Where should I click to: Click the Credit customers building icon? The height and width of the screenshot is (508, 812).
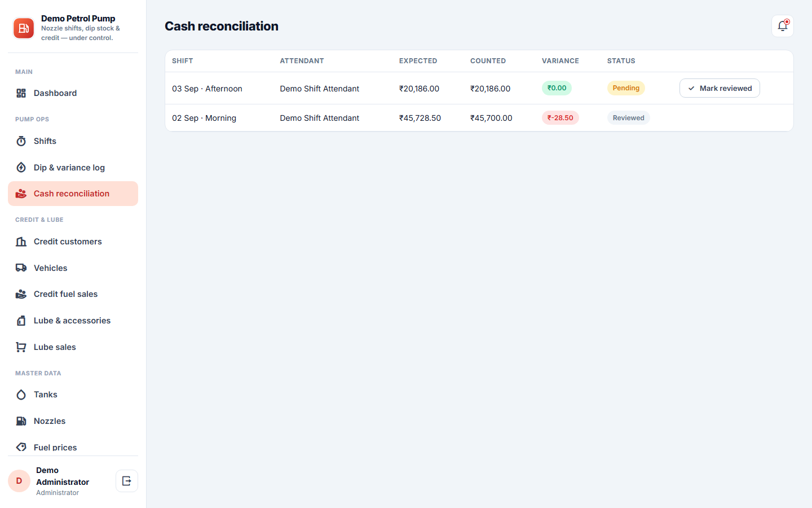21,242
